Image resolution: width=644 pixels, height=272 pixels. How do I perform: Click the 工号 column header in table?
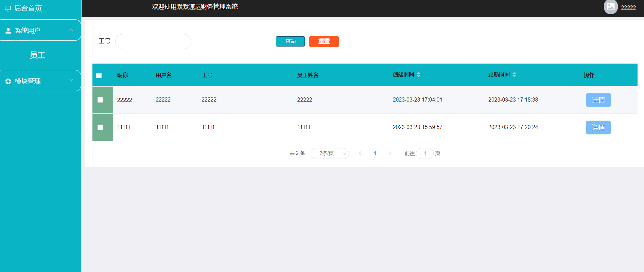tap(207, 75)
